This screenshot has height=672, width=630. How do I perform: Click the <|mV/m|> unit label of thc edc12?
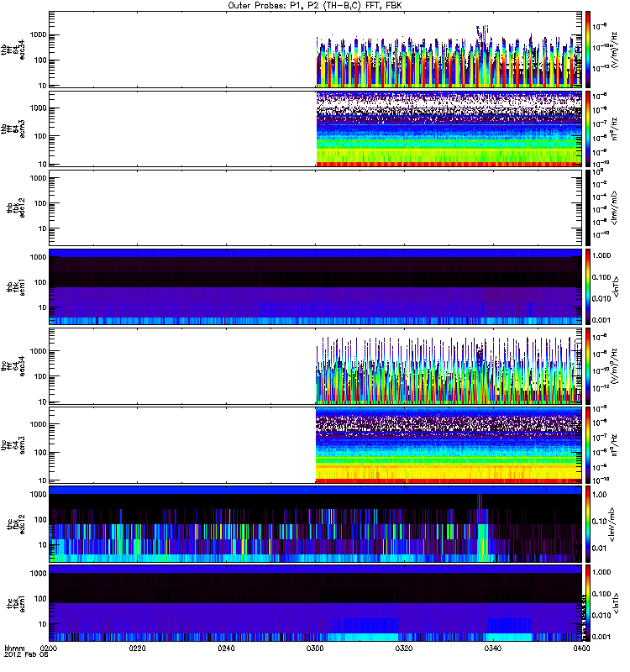612,524
